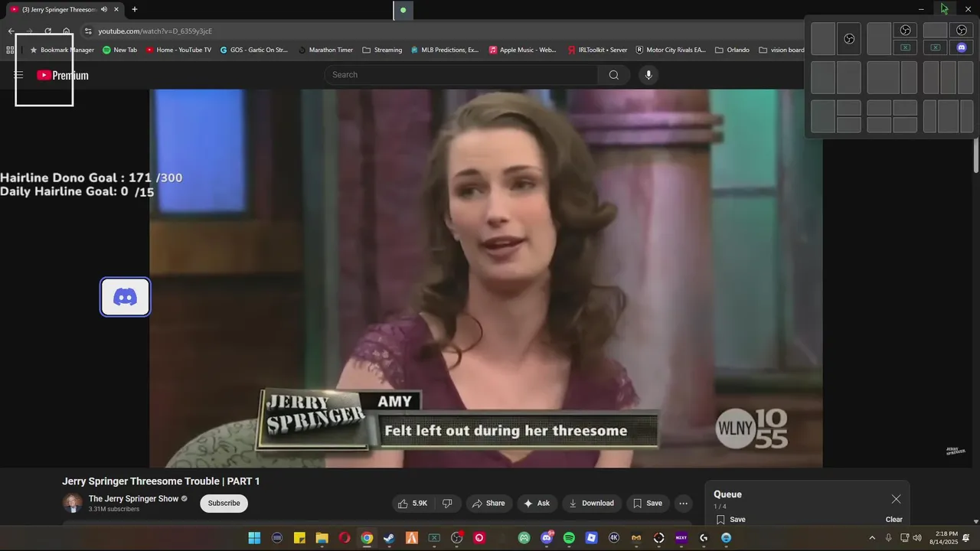
Task: Open more actions three-dot menu
Action: [x=683, y=503]
